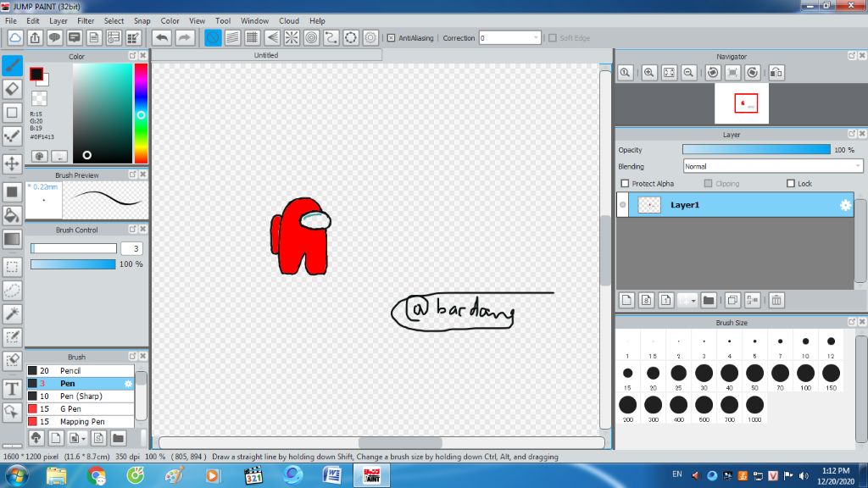Screen dimensions: 868x488
Task: Enable the concentric circle snap
Action: pyautogui.click(x=312, y=37)
